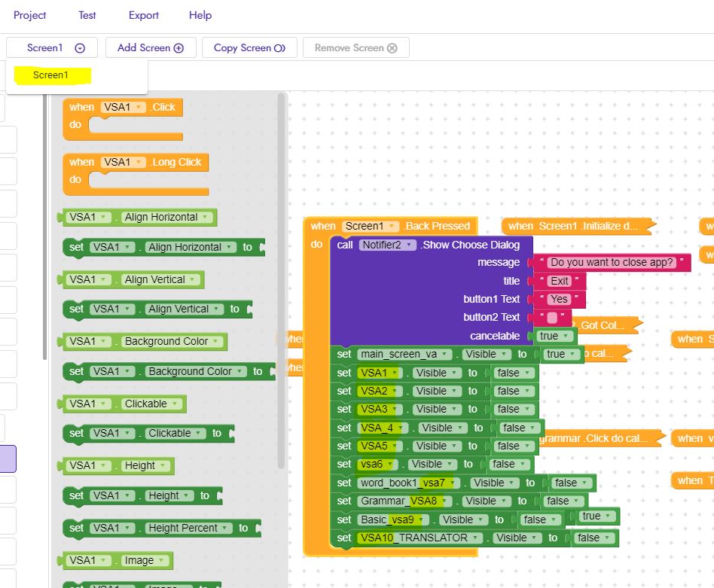Toggle the cancelable true value dropdown
714x588 pixels.
(x=569, y=336)
